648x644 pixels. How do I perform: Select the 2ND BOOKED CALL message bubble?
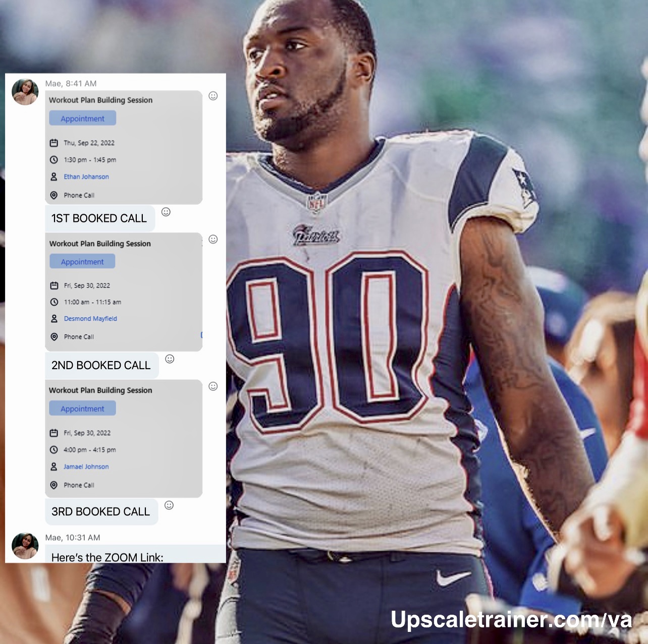coord(101,365)
